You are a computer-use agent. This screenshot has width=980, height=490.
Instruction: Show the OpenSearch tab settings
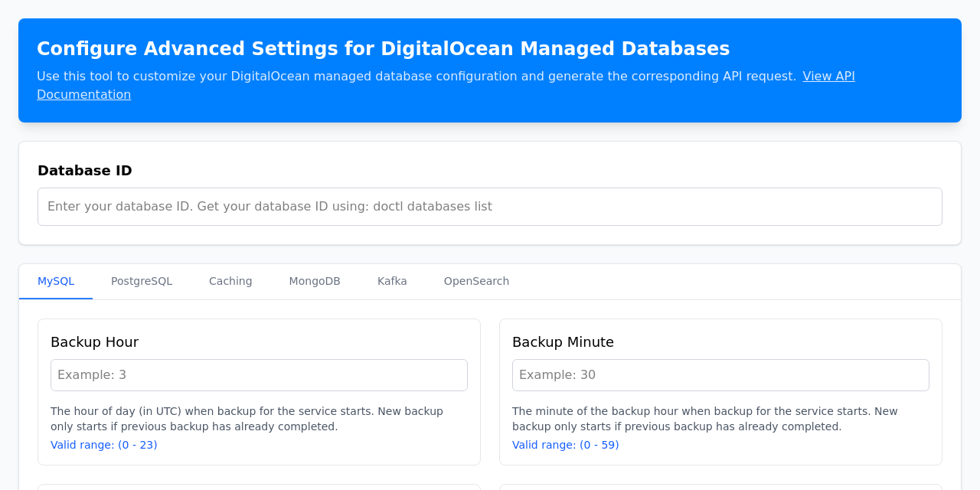tap(476, 281)
